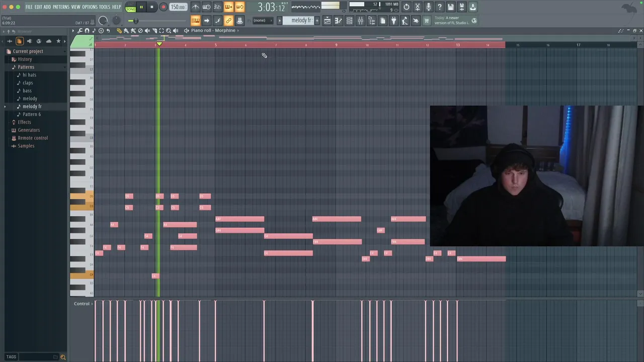Toggle the piano roll magnet snap

[x=87, y=31]
